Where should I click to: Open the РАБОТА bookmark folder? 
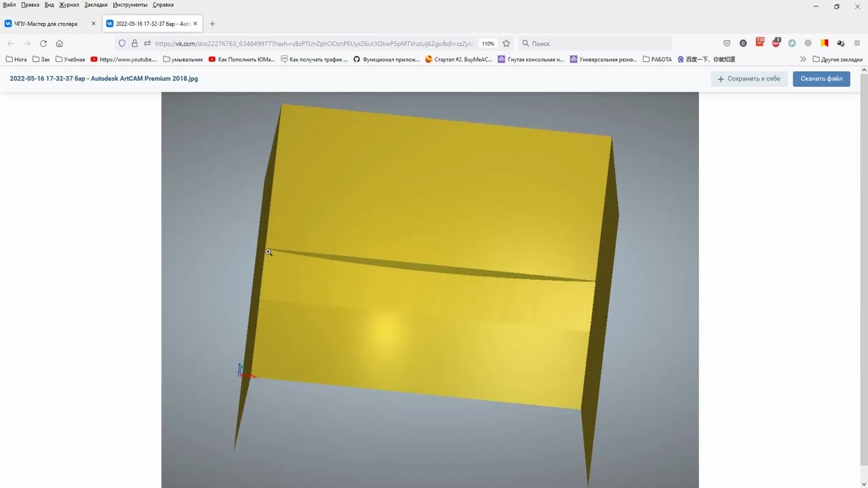(x=657, y=60)
